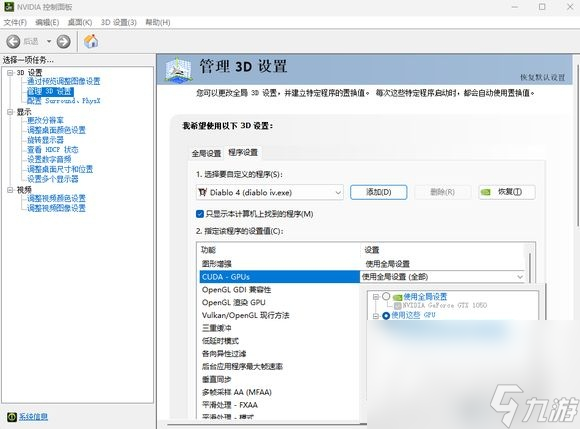Collapse the 使用这些 GPU tree expander
Screen dimensions: 580x429
click(x=376, y=316)
